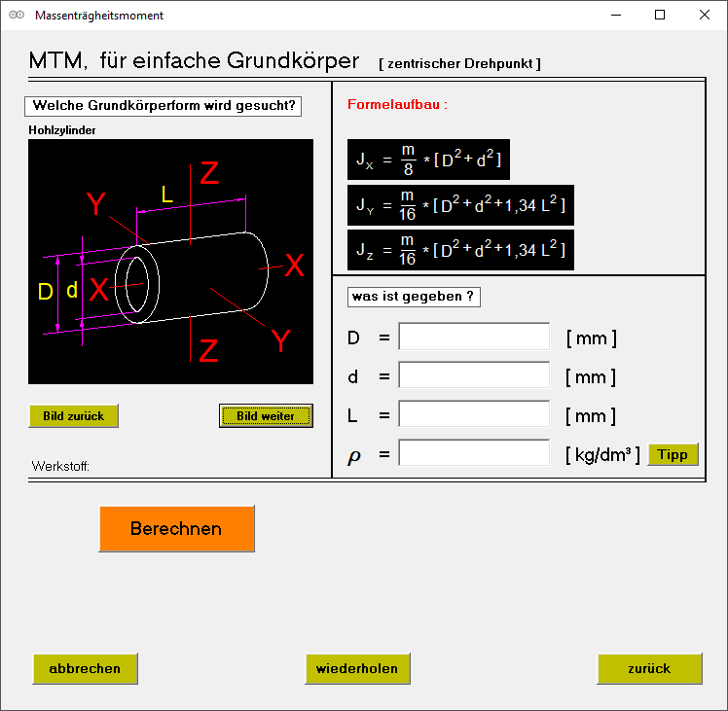Click the Jx formula image
This screenshot has height=711, width=728.
428,160
